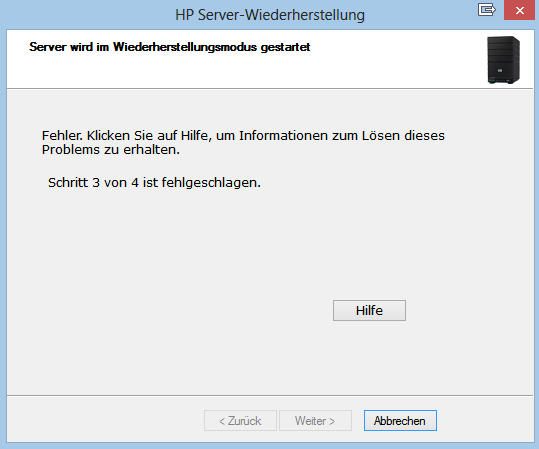Close the HP Server-Wiederherstellung window
Image resolution: width=539 pixels, height=449 pixels.
[520, 10]
